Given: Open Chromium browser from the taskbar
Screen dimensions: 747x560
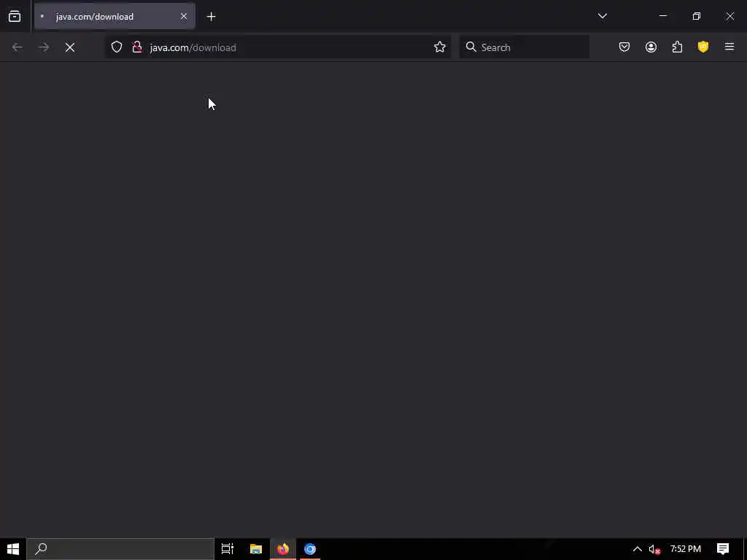Looking at the screenshot, I should (310, 549).
